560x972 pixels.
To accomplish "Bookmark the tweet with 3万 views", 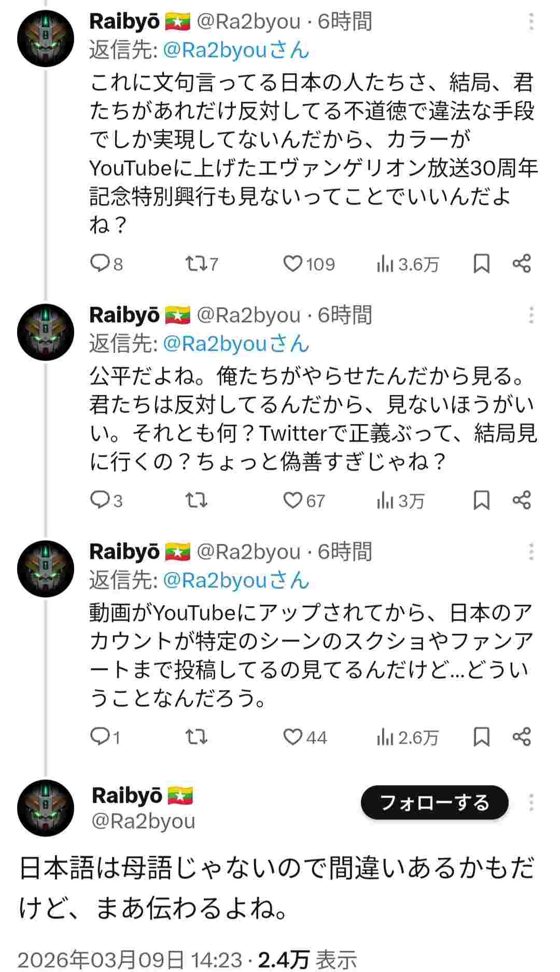I will [x=482, y=500].
